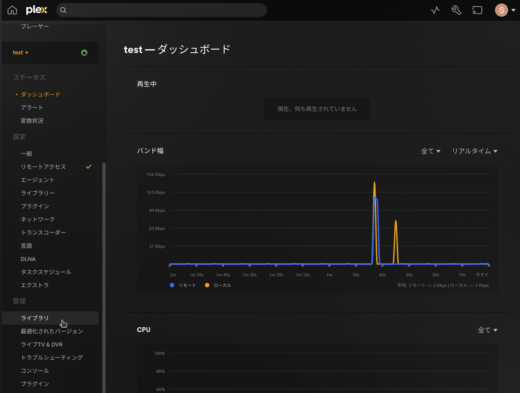Click the Plex logo

click(x=37, y=10)
